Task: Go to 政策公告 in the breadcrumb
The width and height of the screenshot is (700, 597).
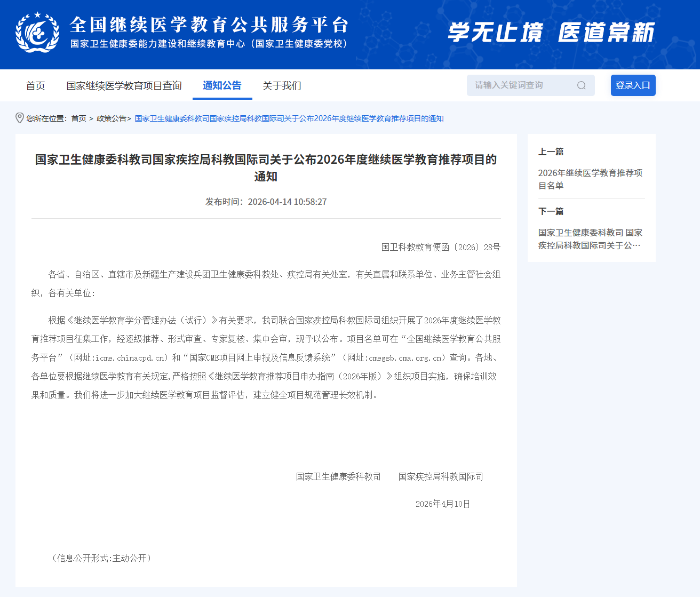Action: (x=111, y=118)
